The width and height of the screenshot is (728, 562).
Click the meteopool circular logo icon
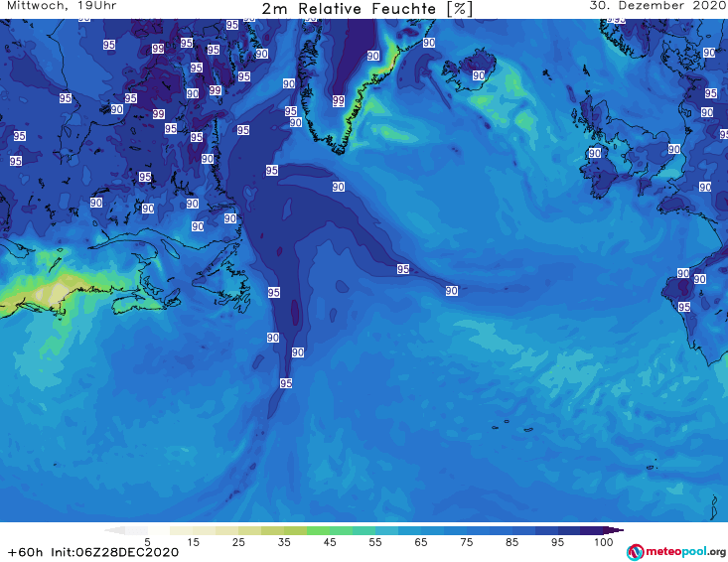635,552
